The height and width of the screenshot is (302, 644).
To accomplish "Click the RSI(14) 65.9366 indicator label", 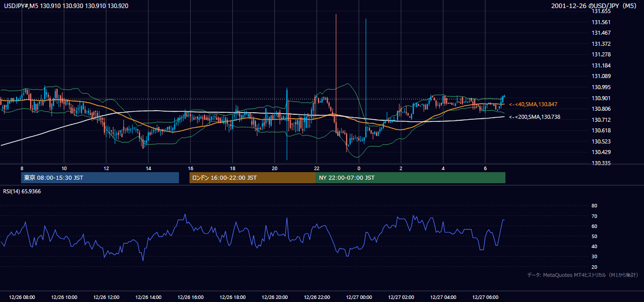I will point(21,191).
